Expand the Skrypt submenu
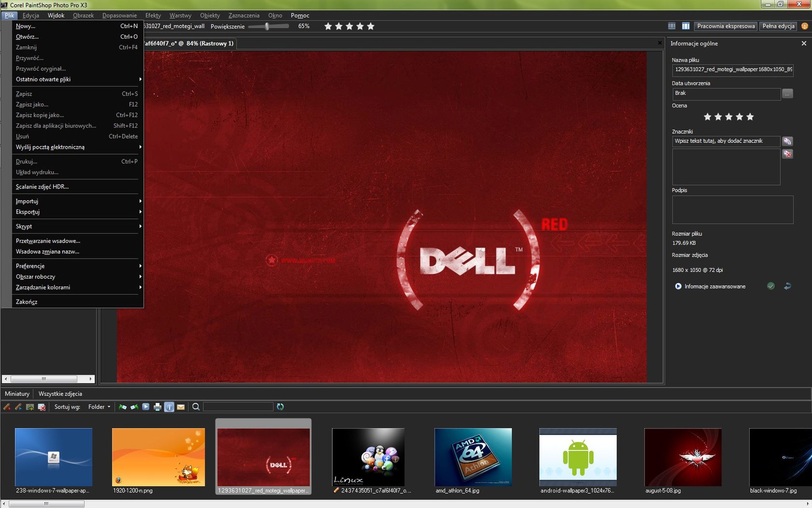The height and width of the screenshot is (508, 812). tap(77, 226)
